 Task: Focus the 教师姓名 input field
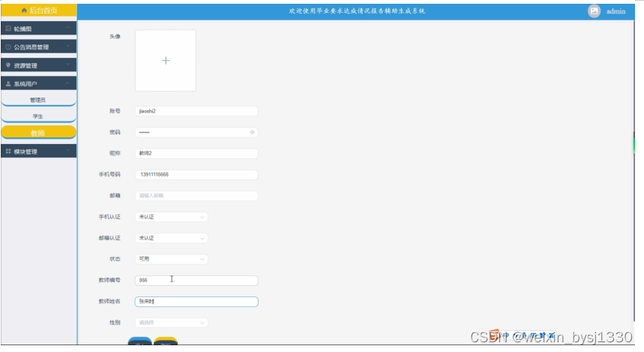click(x=196, y=302)
